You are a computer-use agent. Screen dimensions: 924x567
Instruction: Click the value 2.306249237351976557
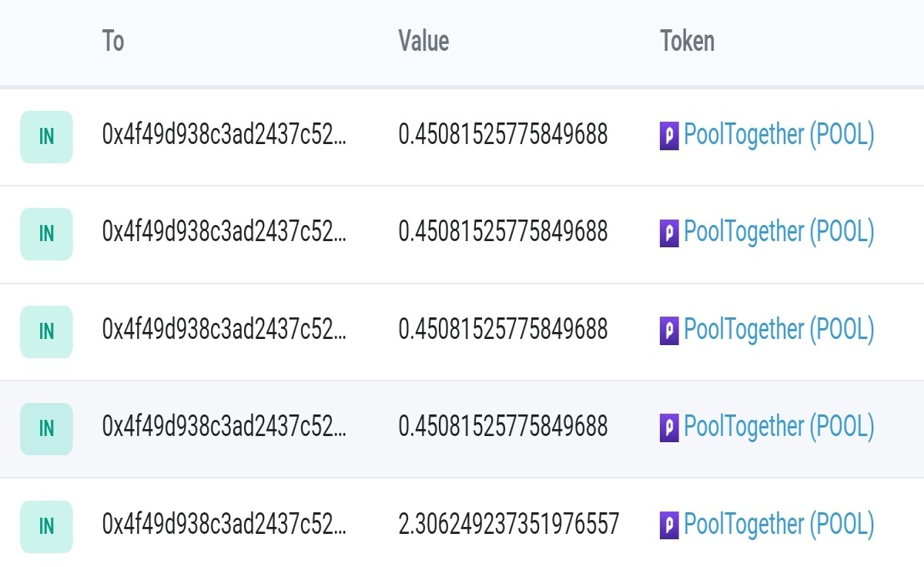coord(509,525)
